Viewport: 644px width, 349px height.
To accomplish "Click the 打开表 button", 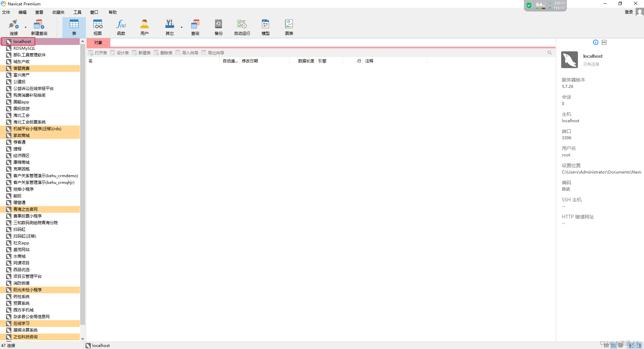I will [98, 53].
